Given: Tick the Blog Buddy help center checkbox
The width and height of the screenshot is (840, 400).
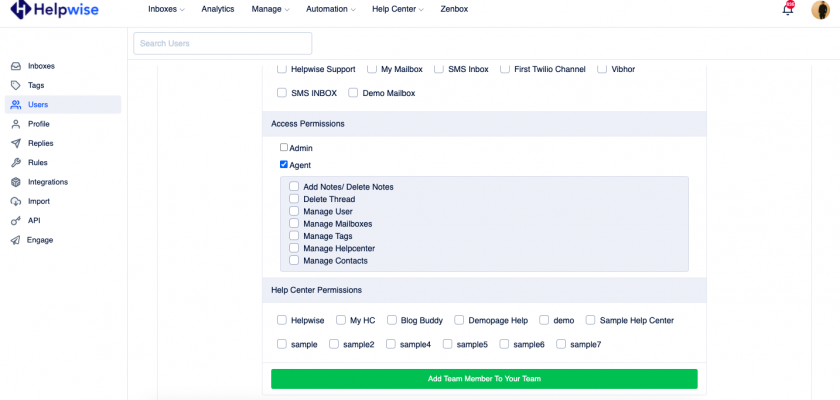Looking at the screenshot, I should tap(392, 320).
